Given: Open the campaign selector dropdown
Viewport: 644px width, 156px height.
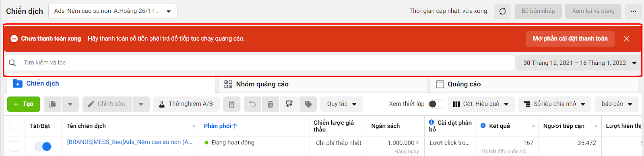Looking at the screenshot, I should click(113, 11).
